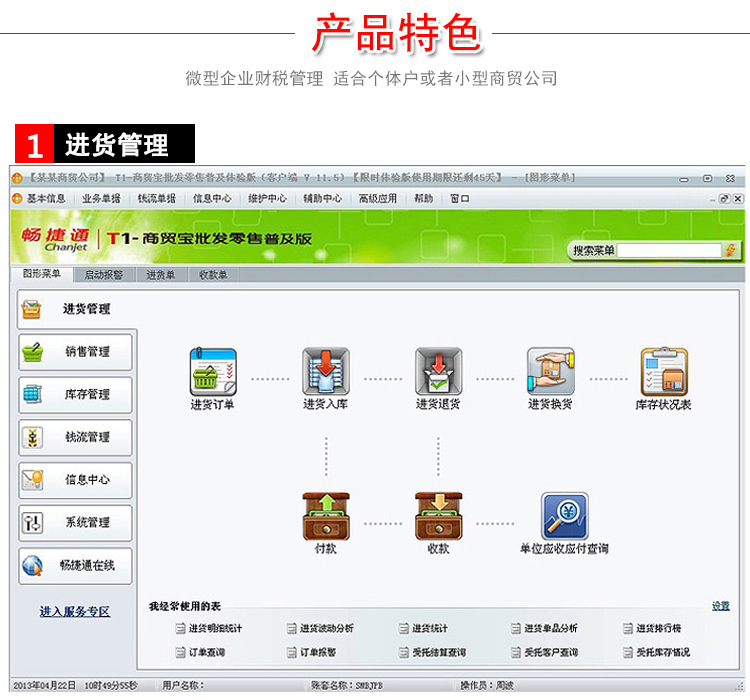Open the 进货退货 purchase return icon
The image size is (750, 700).
point(439,371)
